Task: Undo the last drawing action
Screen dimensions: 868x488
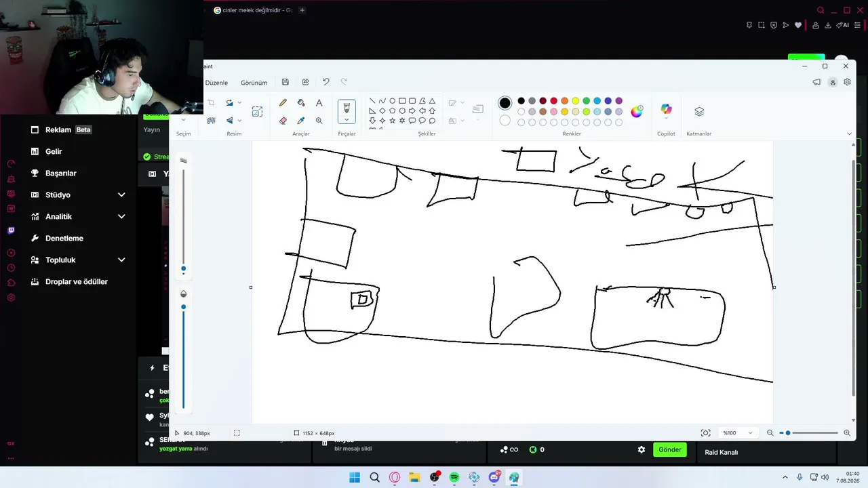Action: point(325,82)
